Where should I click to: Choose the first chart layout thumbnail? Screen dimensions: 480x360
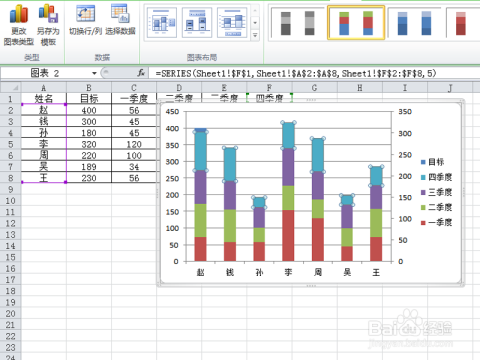(162, 23)
